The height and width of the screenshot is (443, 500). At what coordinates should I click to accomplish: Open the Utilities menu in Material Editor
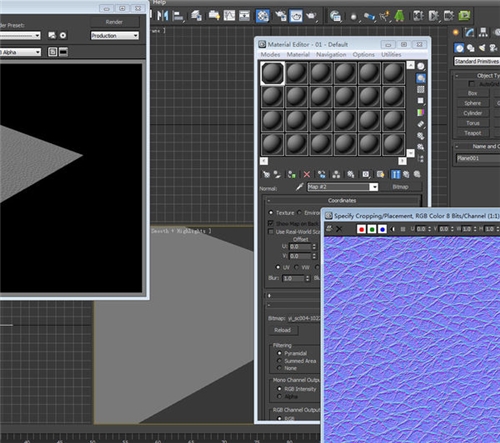pyautogui.click(x=391, y=54)
